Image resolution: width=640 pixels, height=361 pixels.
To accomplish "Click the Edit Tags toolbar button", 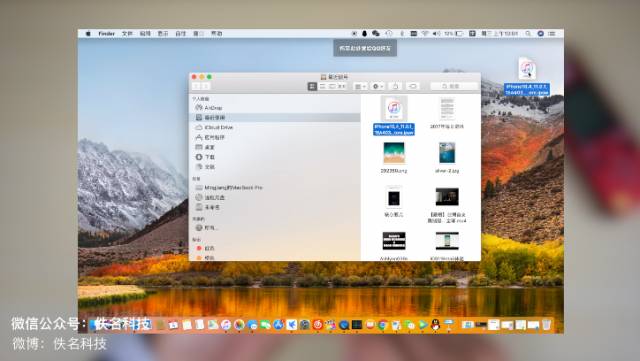I will (x=413, y=86).
